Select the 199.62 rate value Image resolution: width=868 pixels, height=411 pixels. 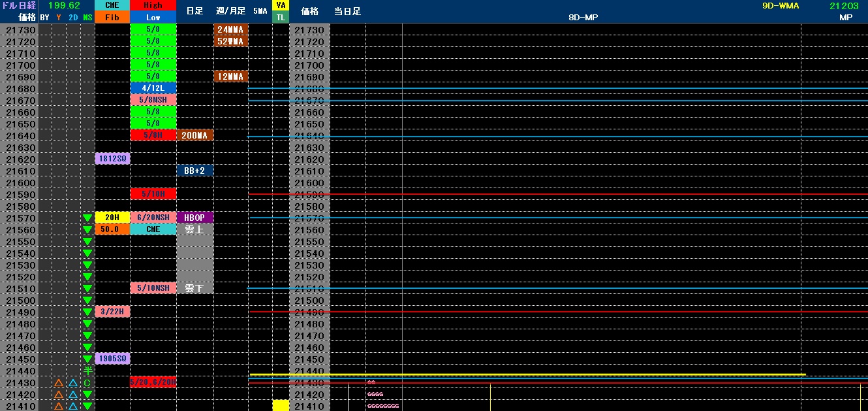click(x=64, y=5)
